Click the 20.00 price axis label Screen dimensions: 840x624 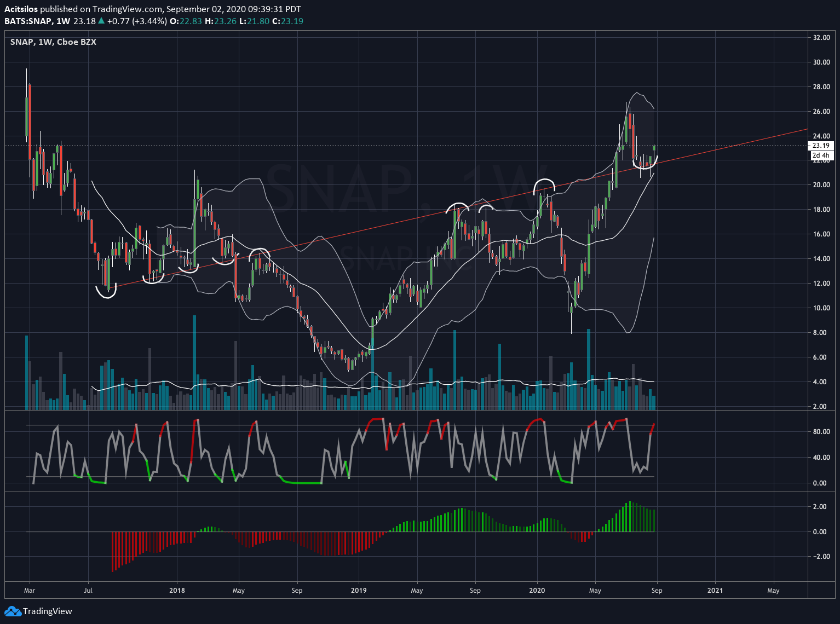click(x=821, y=185)
